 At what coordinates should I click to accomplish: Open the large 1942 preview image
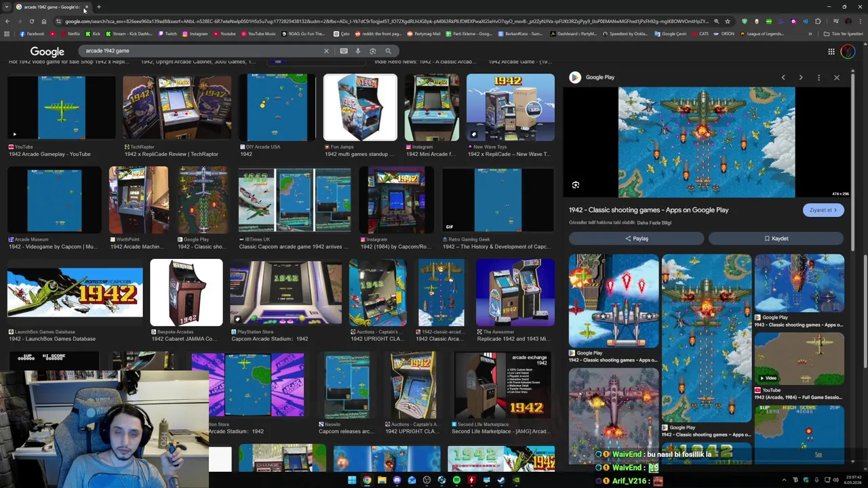pyautogui.click(x=706, y=142)
